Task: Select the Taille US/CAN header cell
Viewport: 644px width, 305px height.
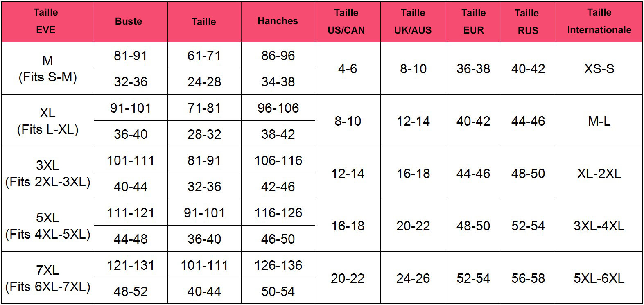Action: [348, 21]
